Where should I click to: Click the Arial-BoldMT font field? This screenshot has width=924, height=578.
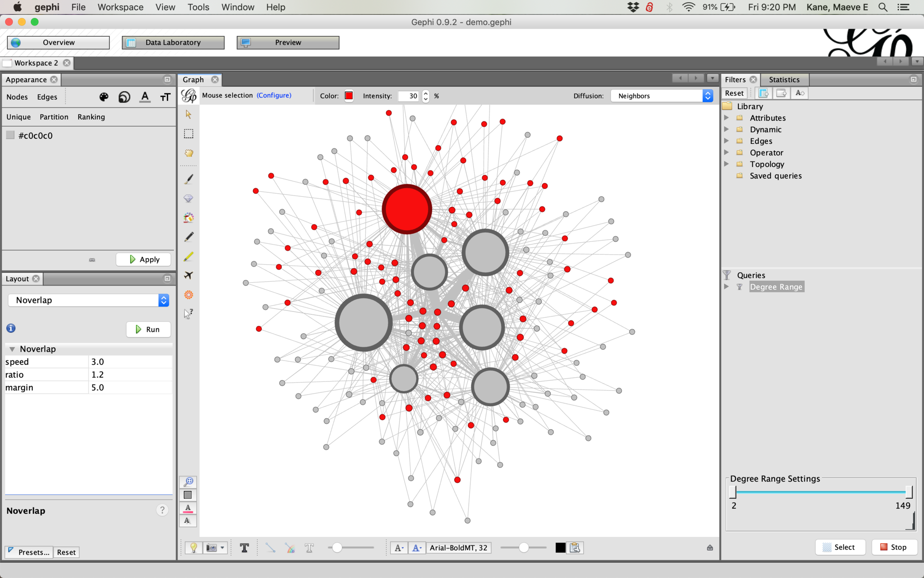pyautogui.click(x=458, y=548)
